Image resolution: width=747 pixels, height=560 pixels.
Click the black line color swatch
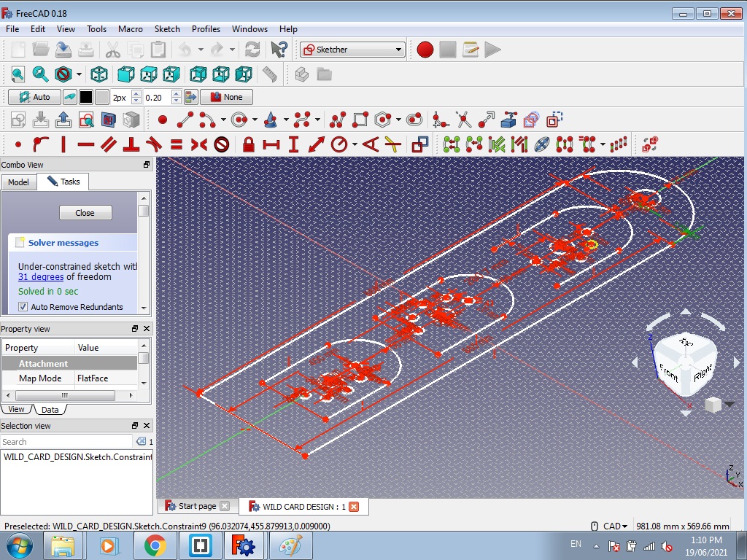coord(86,97)
